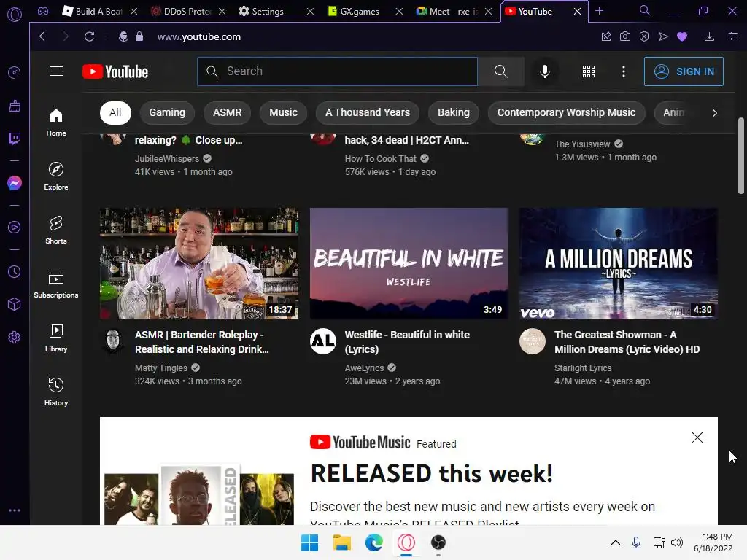This screenshot has width=747, height=560.
Task: Go to Home in the sidebar
Action: point(56,122)
